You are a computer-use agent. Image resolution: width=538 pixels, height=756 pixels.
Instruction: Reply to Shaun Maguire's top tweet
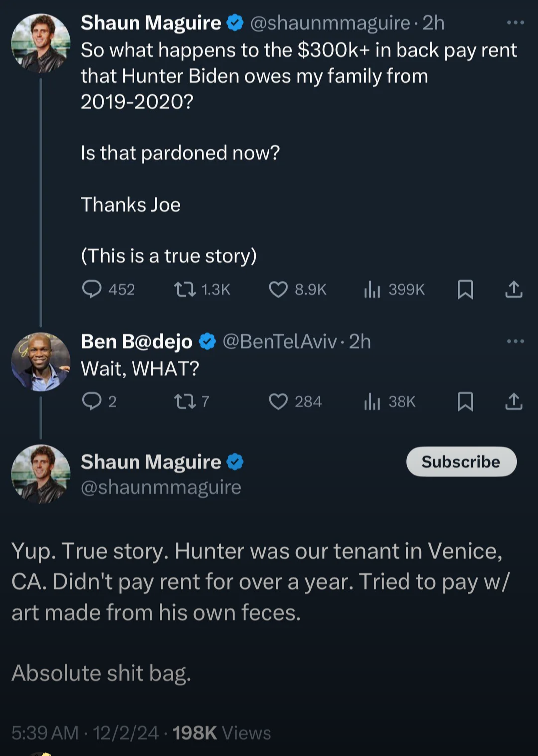click(92, 289)
